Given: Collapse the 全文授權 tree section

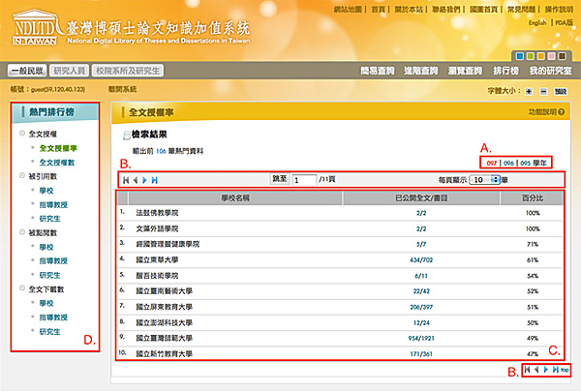Looking at the screenshot, I should pyautogui.click(x=21, y=134).
